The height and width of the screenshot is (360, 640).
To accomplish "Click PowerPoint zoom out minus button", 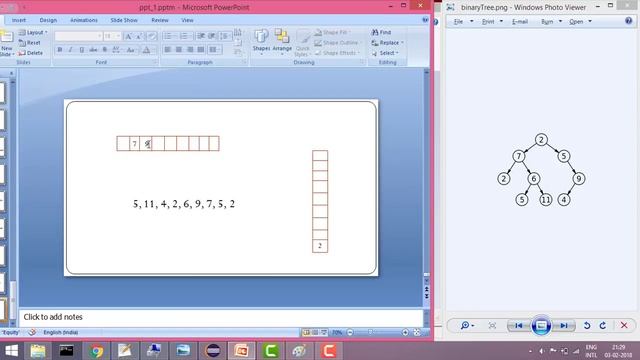I will pyautogui.click(x=350, y=333).
